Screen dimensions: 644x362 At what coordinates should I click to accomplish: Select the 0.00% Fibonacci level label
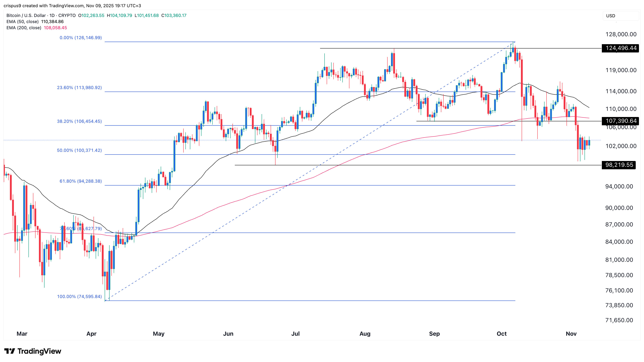[x=81, y=38]
